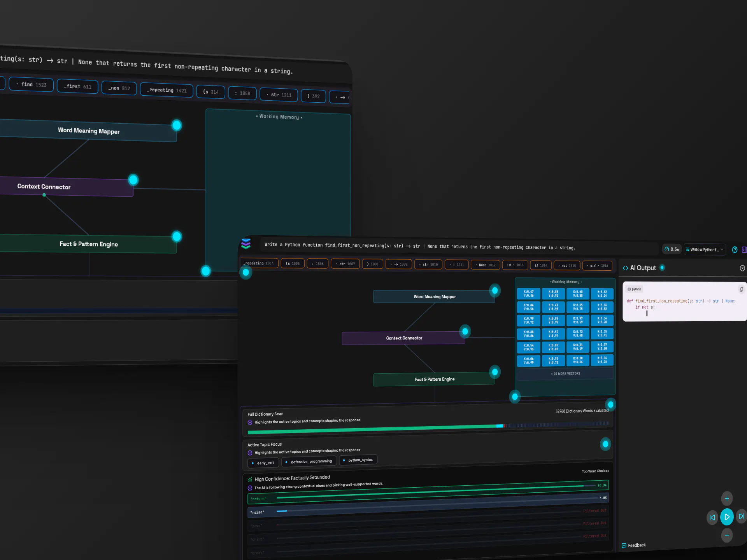Click the "raise" word choice bar
Screen dimensions: 747x560
(x=428, y=506)
